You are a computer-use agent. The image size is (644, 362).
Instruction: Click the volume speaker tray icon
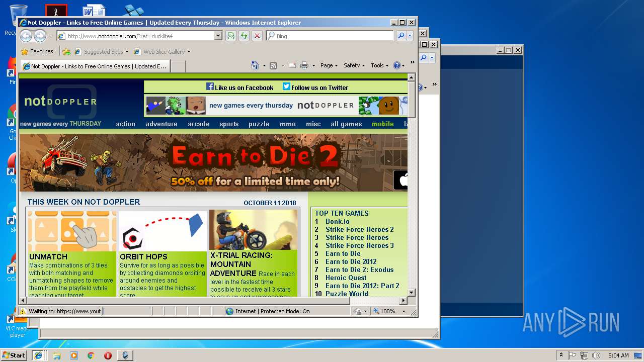596,355
